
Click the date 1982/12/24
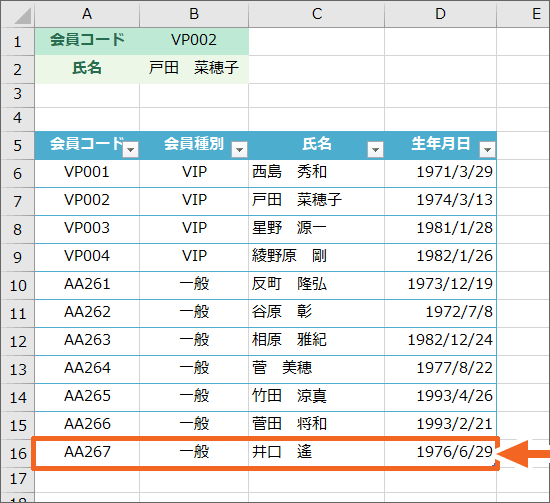coord(450,341)
